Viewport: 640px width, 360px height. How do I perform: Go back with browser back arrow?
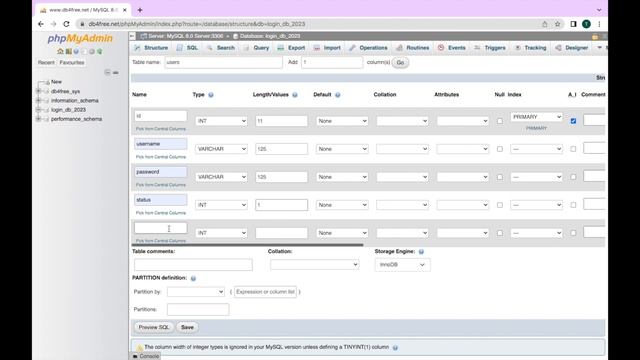[x=41, y=24]
